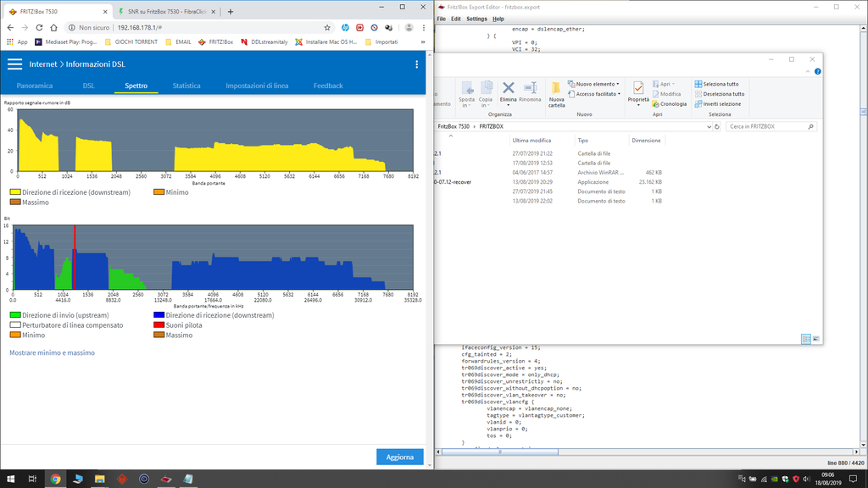
Task: Open the FRITZ!Box bookmark in the bookmarks bar
Action: pos(214,42)
